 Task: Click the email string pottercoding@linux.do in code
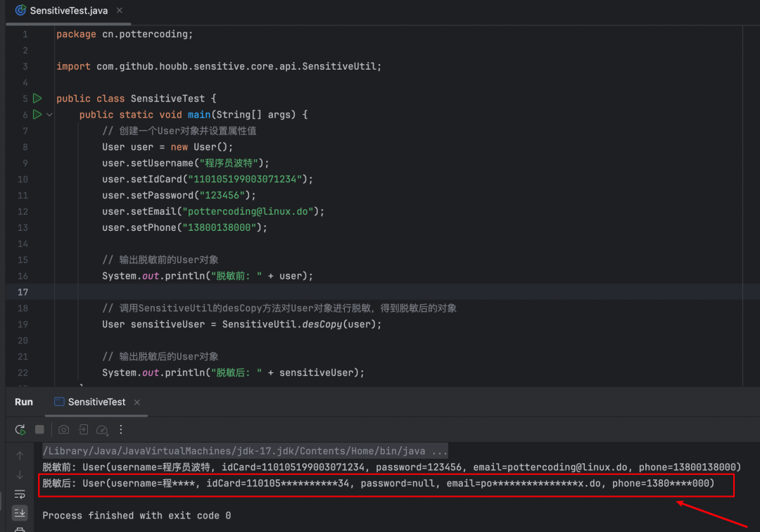[x=248, y=212]
